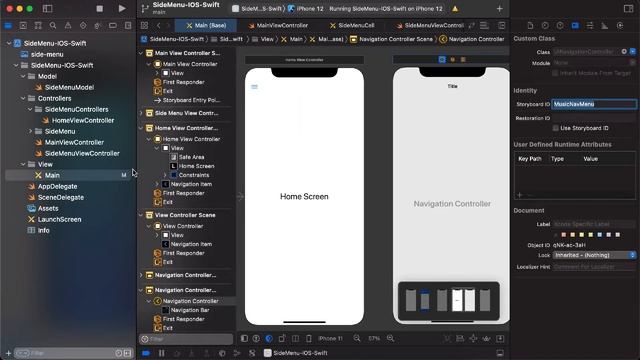
Task: Open the Test navigator diamond icon
Action: tap(83, 25)
